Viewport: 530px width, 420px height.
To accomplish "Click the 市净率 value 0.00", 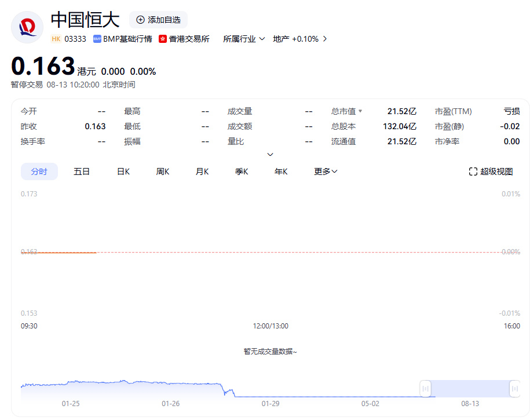I will pos(511,141).
